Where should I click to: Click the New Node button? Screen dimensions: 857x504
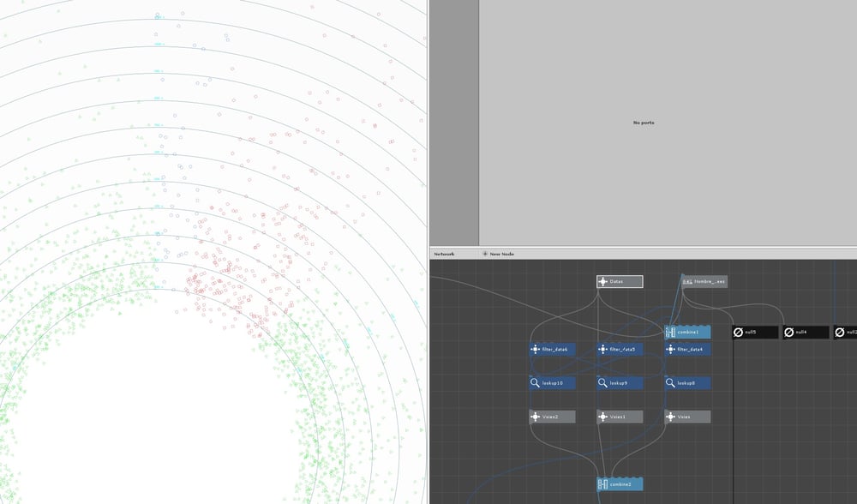[x=498, y=254]
